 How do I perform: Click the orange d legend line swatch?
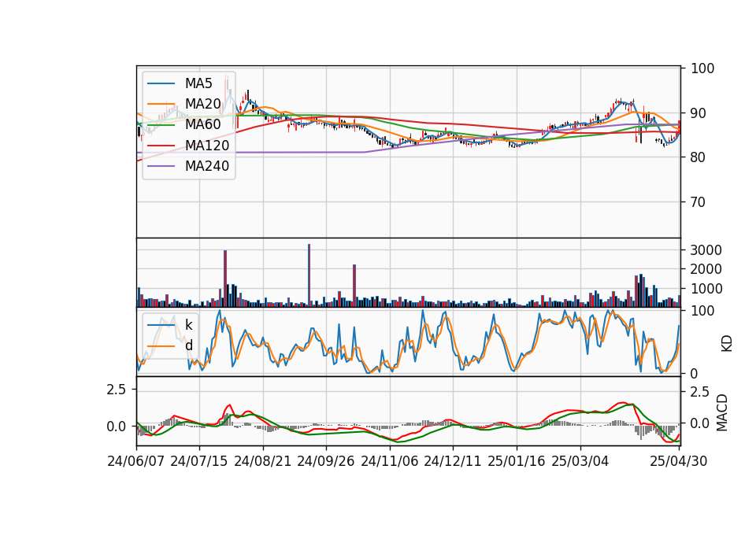click(x=161, y=346)
